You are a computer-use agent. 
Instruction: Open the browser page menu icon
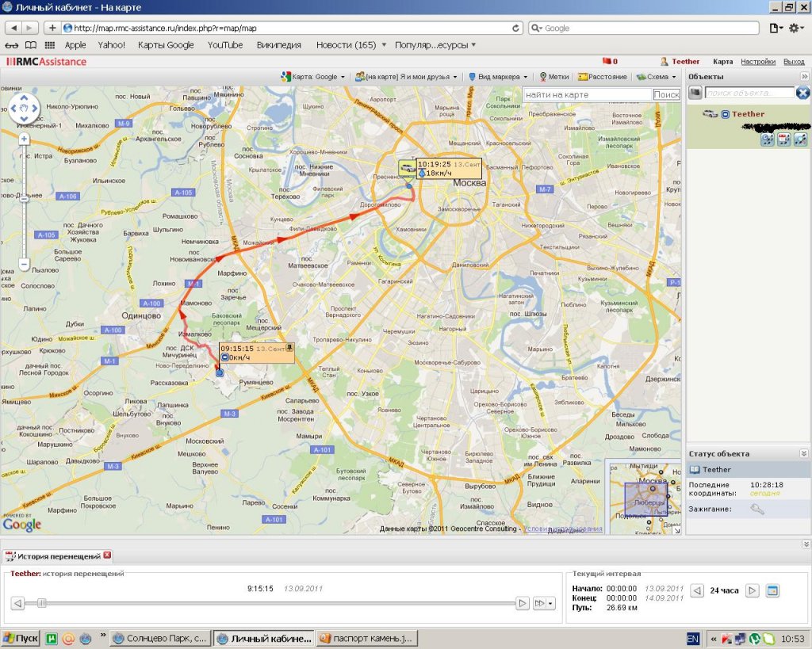tap(776, 28)
